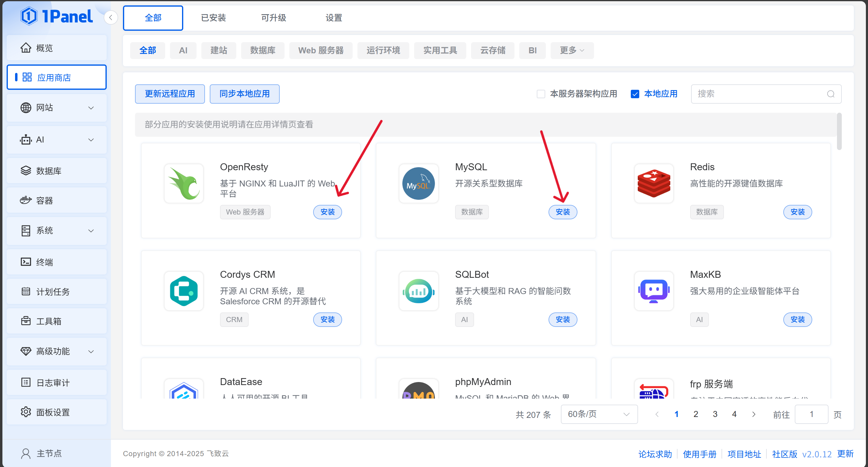Open the 60条/页 page size dropdown
The width and height of the screenshot is (868, 467).
click(x=599, y=414)
